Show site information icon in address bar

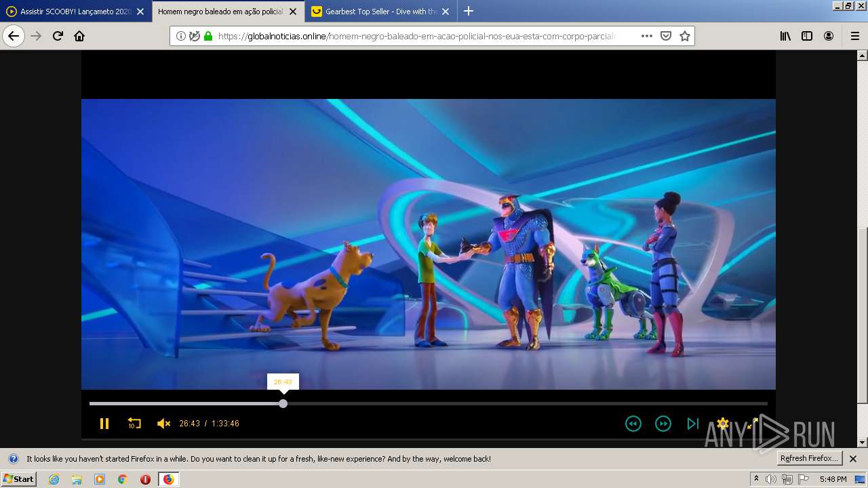(180, 36)
